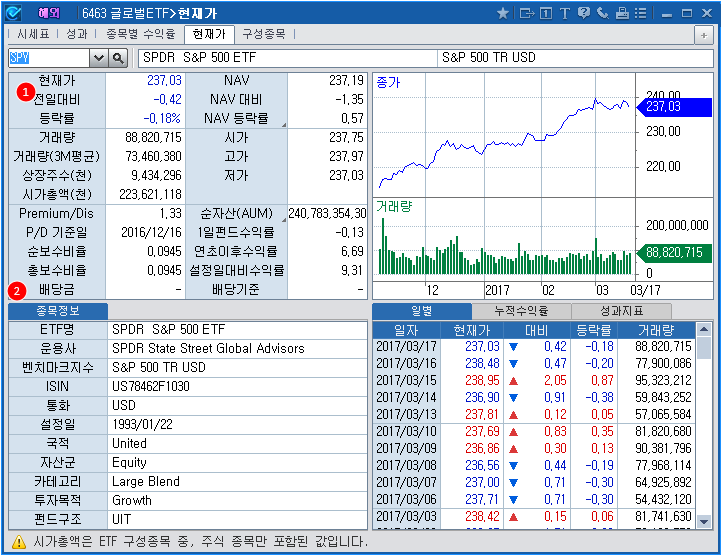Click the 거래량 column header in daily table
The height and width of the screenshot is (556, 722).
[656, 330]
